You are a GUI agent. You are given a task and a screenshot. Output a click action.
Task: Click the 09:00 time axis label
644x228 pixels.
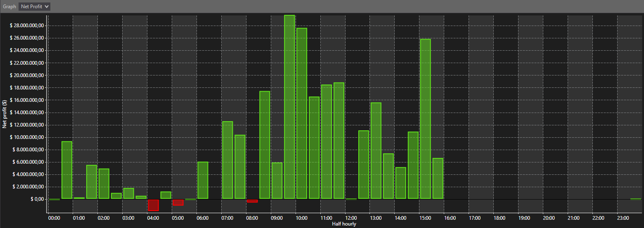point(277,218)
